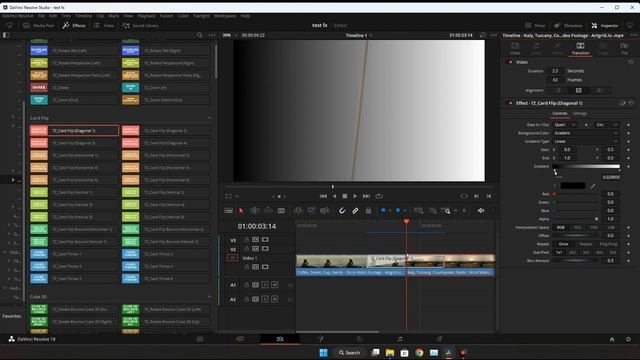
Task: Open the Playback menu
Action: click(x=146, y=16)
